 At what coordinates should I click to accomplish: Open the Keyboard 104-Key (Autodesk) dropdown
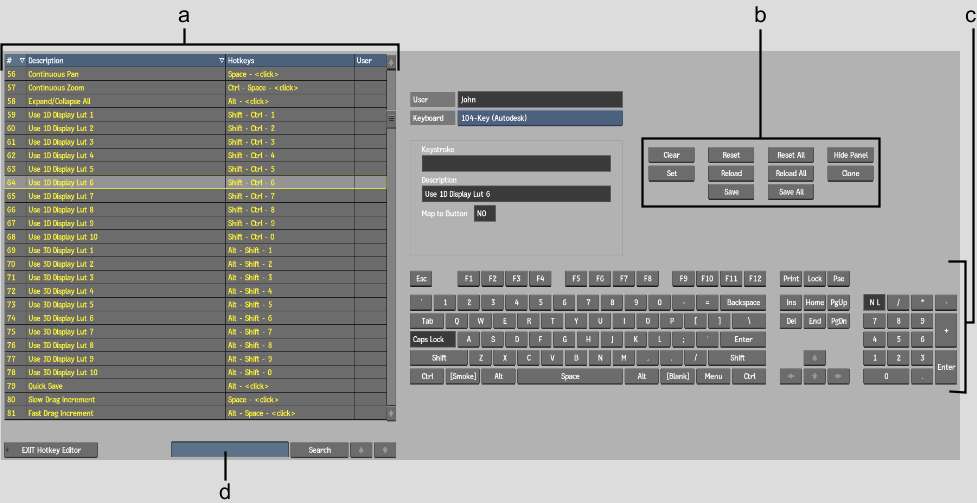(x=540, y=118)
